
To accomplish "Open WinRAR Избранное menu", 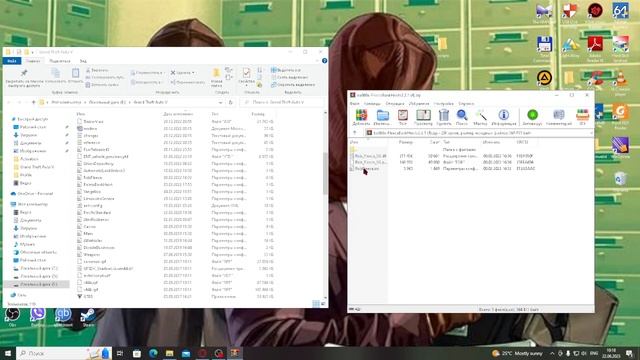I will [418, 104].
